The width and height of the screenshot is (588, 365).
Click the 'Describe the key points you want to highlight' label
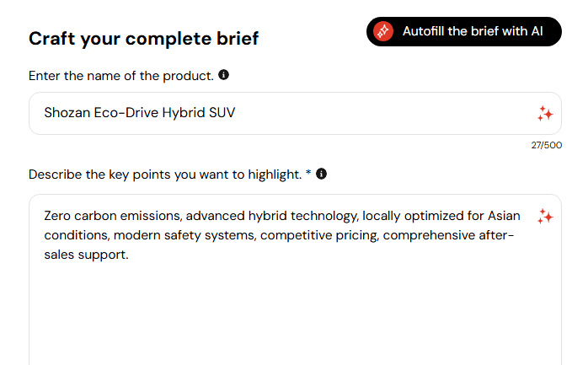click(165, 174)
